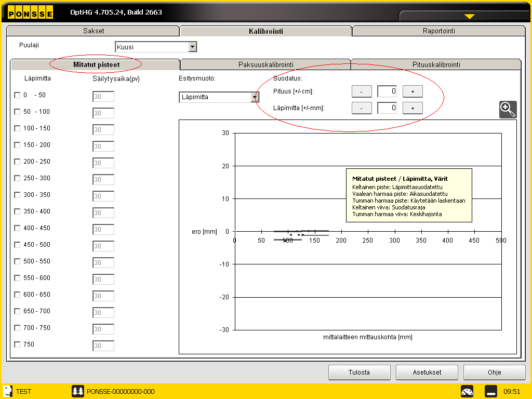Viewport: 532px width, 399px height.
Task: Increase the Pituus filter with plus button
Action: (412, 91)
